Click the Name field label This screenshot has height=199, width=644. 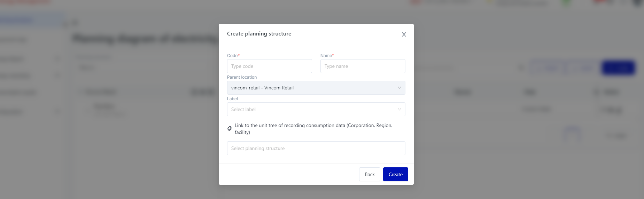click(326, 56)
